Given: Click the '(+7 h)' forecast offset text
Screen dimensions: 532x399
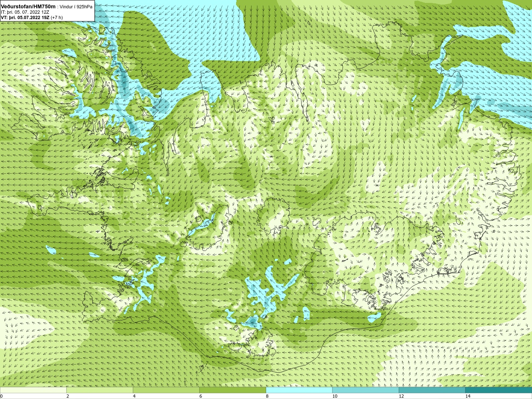Looking at the screenshot, I should click(x=57, y=17).
